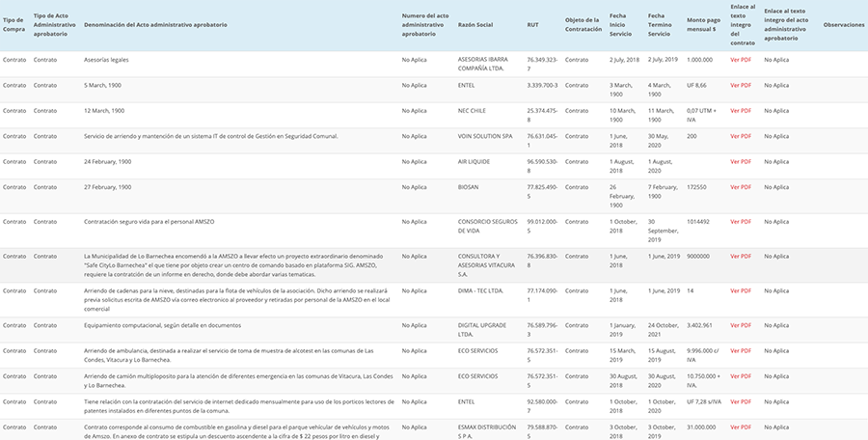Select the DIMA - TEC LTDA. cell
The height and width of the screenshot is (440, 868).
pyautogui.click(x=480, y=291)
